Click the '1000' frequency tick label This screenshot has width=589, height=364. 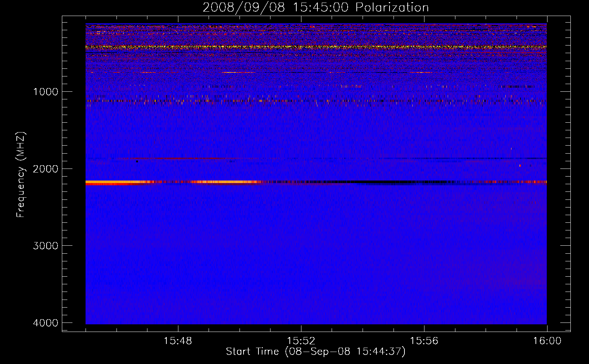click(46, 91)
